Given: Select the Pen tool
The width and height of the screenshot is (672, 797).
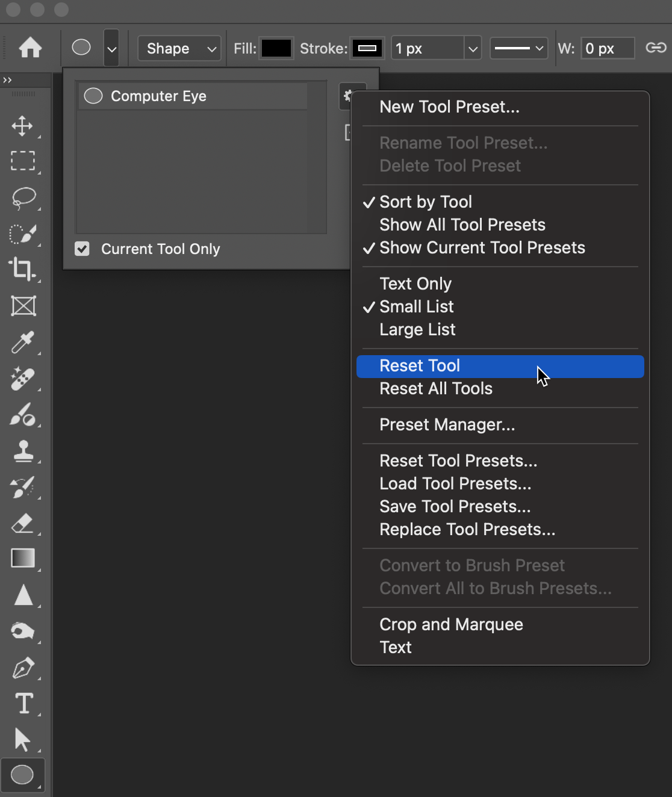Looking at the screenshot, I should [x=23, y=667].
